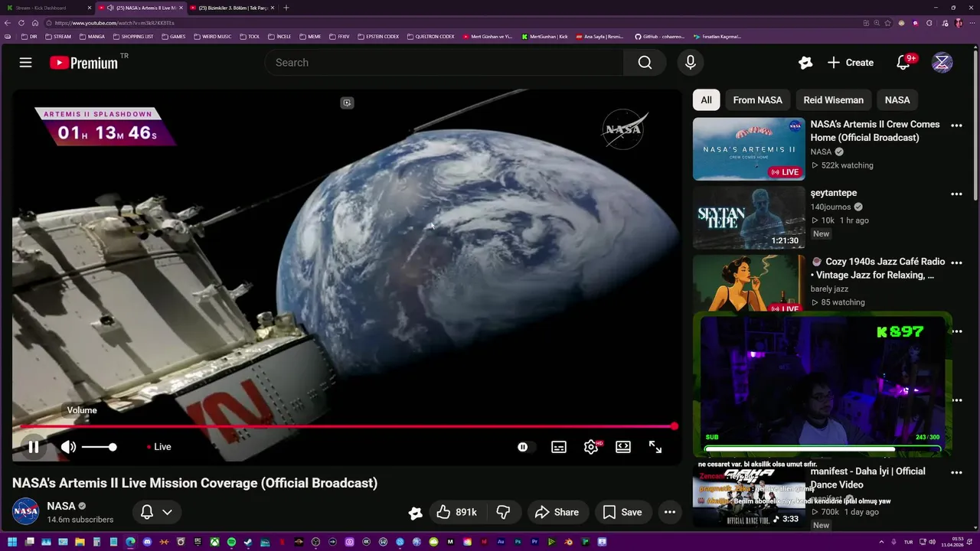Open the Cozy 1940s Jazz Café Radio title
980x551 pixels.
click(x=878, y=269)
